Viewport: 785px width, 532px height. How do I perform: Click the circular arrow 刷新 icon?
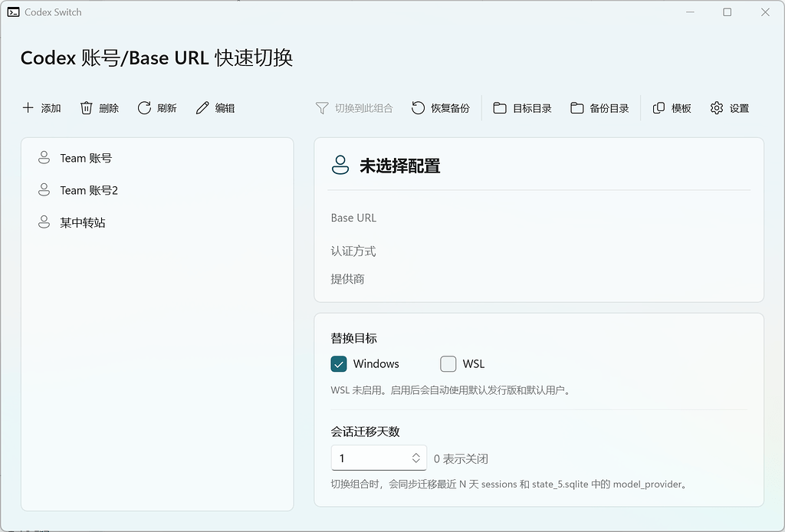pos(144,107)
